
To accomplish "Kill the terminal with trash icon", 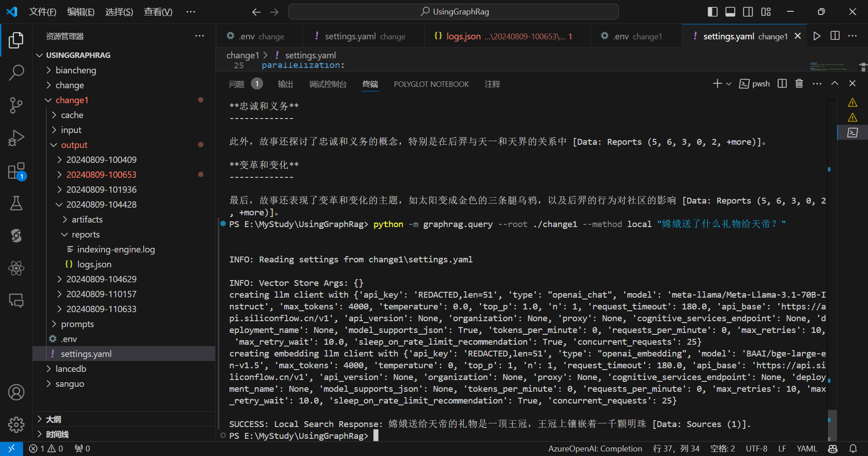I will pos(799,83).
